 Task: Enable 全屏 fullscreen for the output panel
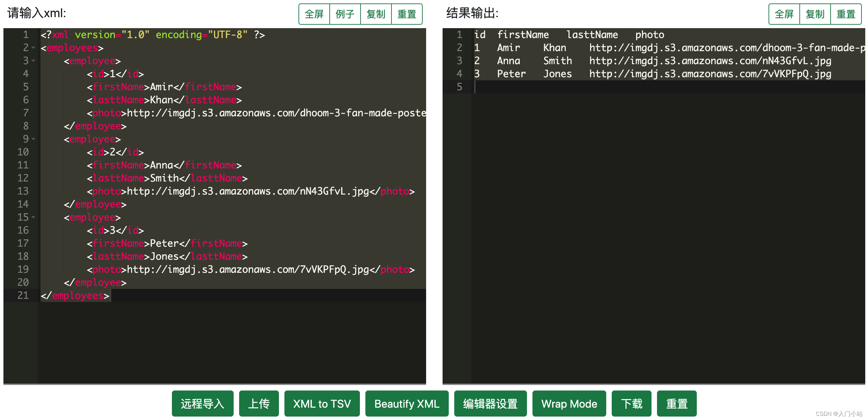784,14
